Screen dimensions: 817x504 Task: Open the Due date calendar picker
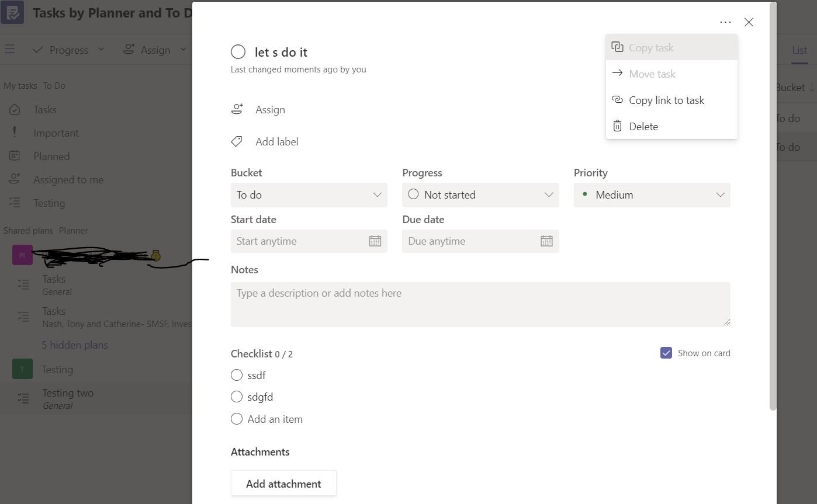tap(546, 241)
